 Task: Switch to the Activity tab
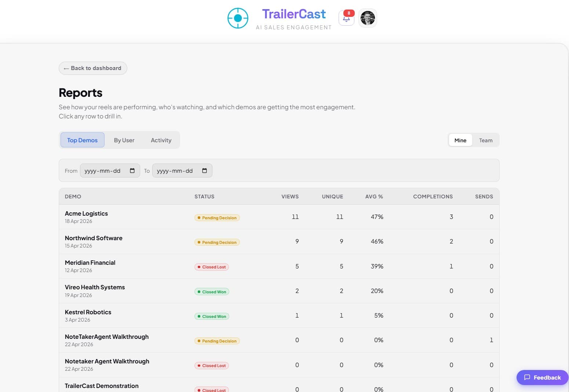(161, 140)
